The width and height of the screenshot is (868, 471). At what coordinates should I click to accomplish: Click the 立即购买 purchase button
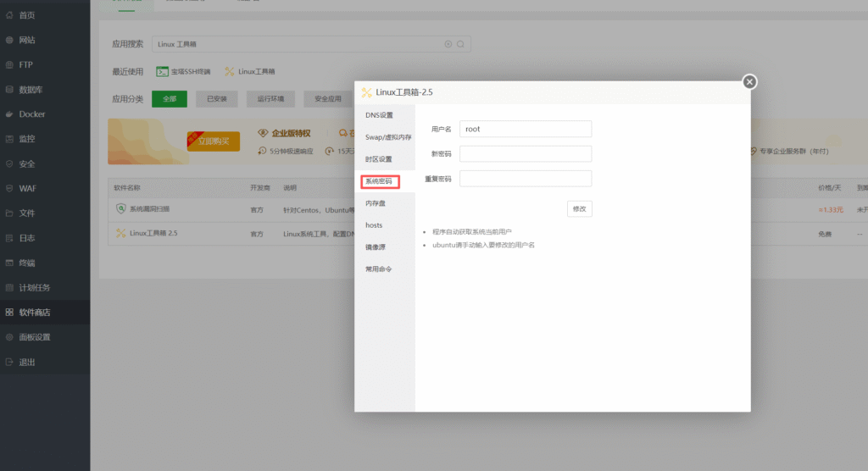point(214,142)
